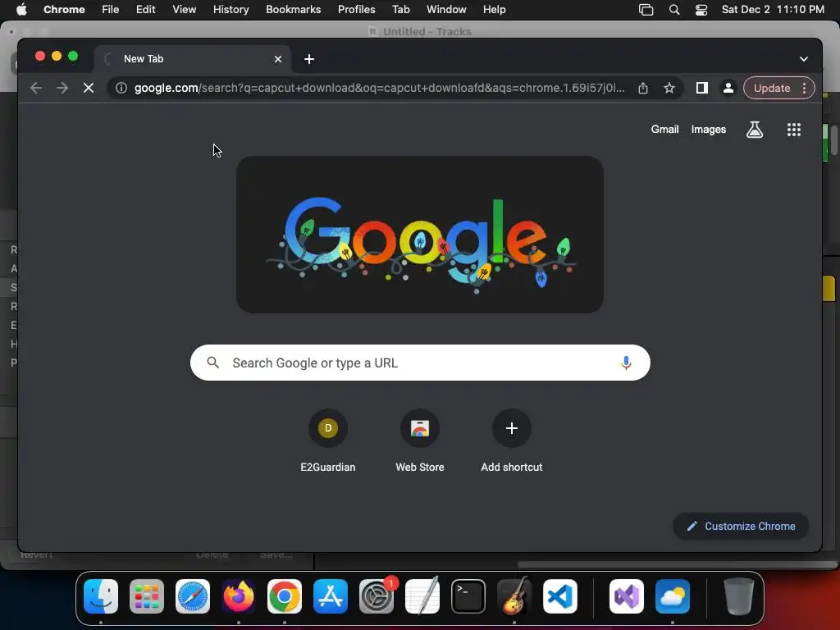
Task: Start voice search with microphone icon
Action: (x=626, y=363)
